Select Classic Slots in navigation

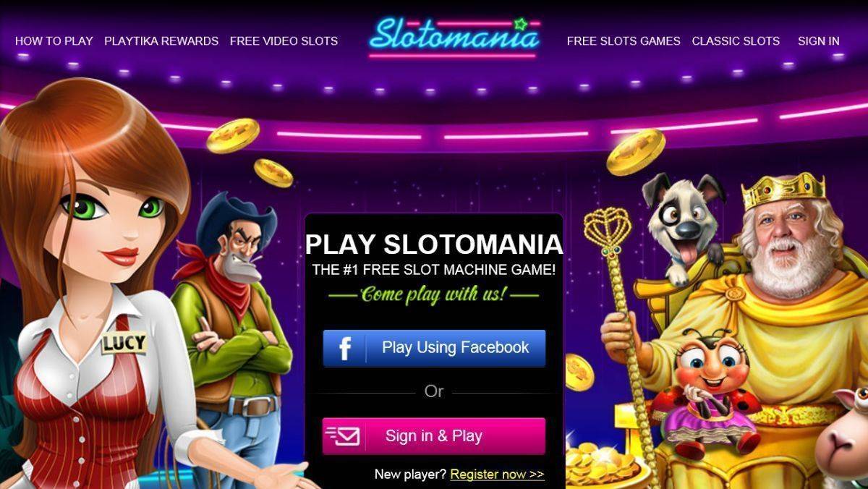pyautogui.click(x=736, y=41)
